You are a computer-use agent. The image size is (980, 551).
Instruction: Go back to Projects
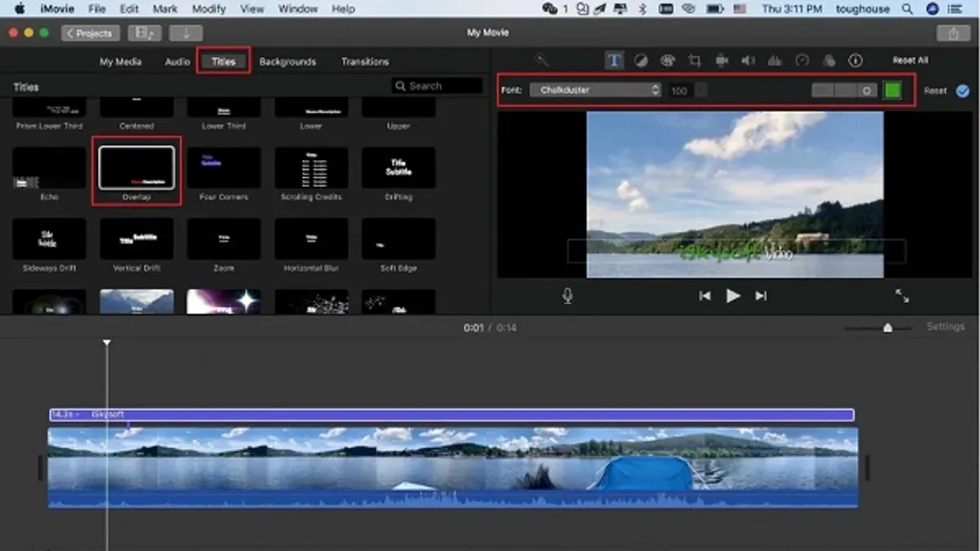pyautogui.click(x=90, y=33)
